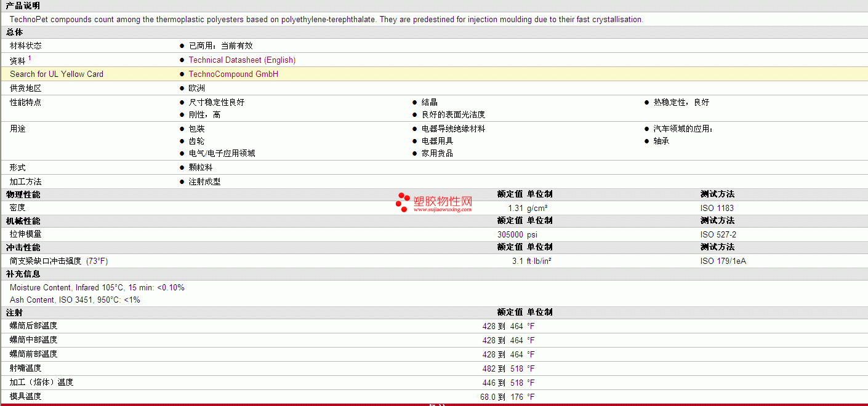Select the 物理性能 section header
This screenshot has height=406, width=868.
[23, 194]
